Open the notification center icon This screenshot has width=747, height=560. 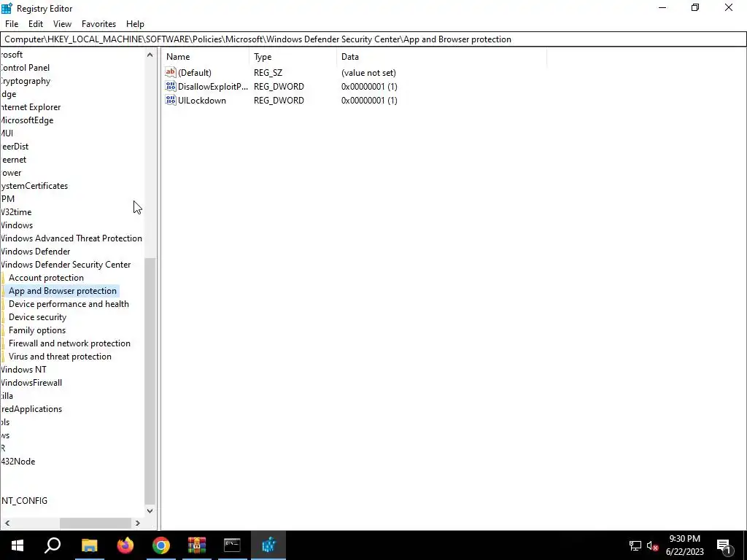(724, 545)
